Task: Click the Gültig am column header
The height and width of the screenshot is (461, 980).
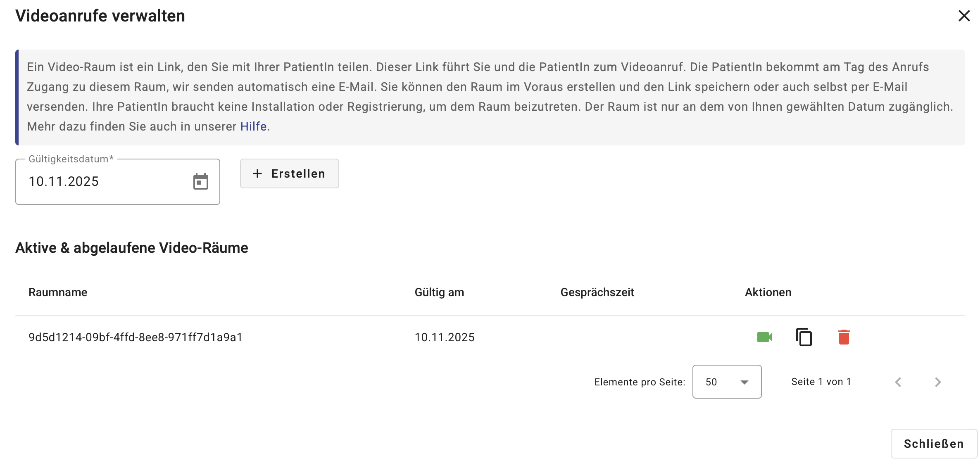Action: coord(439,292)
